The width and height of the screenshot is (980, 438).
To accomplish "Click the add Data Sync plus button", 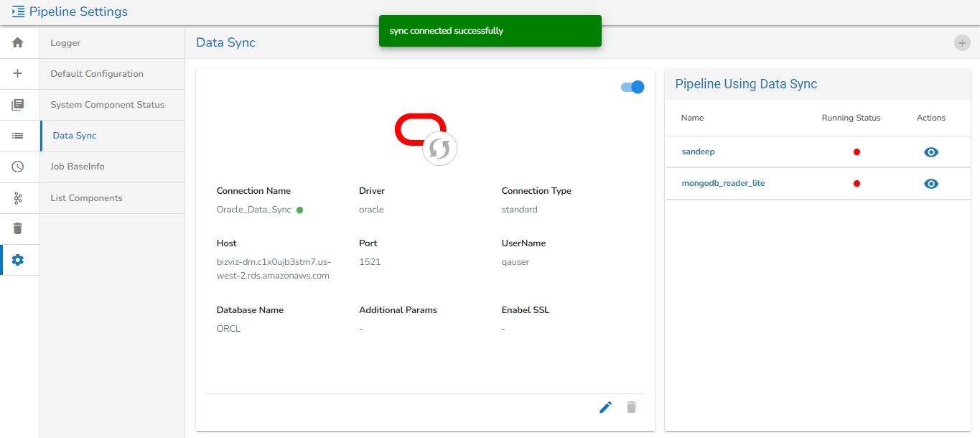I will click(961, 43).
